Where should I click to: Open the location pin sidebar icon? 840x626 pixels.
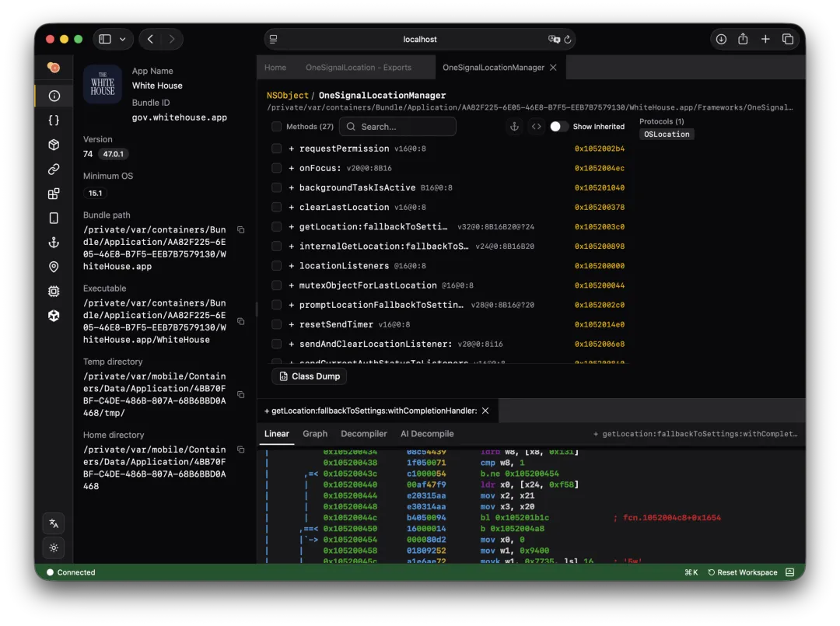tap(54, 267)
